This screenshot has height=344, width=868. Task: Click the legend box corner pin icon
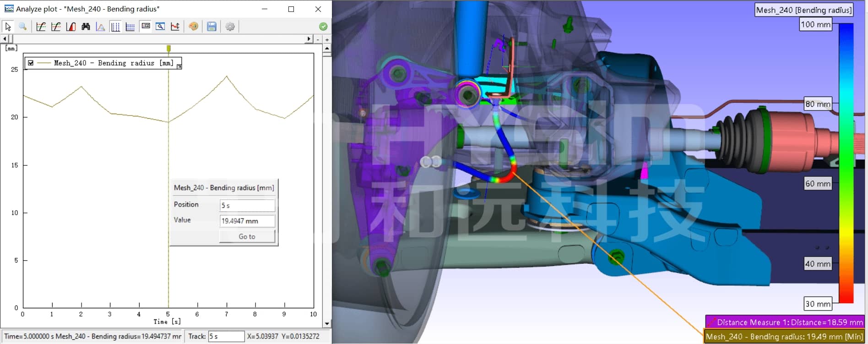point(179,66)
